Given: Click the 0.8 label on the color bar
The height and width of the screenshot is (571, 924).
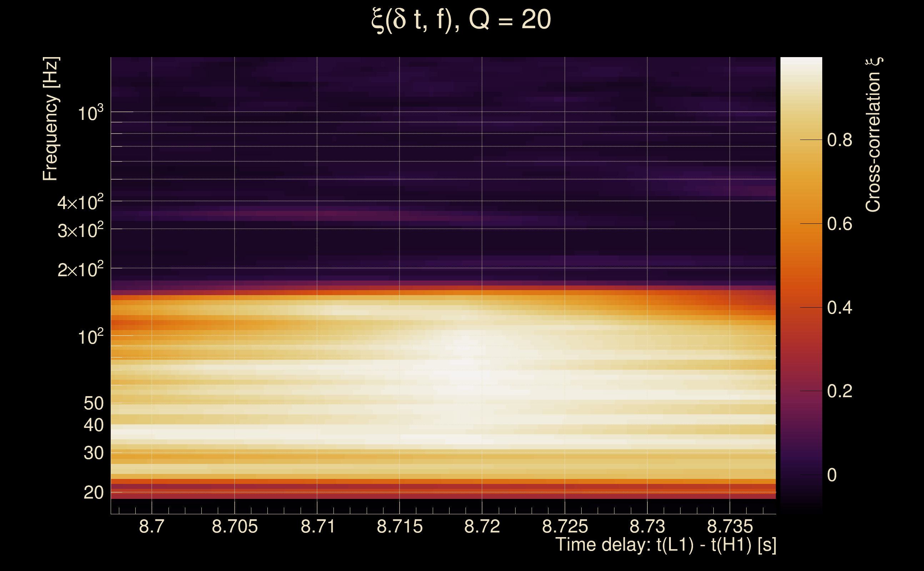Looking at the screenshot, I should (839, 140).
